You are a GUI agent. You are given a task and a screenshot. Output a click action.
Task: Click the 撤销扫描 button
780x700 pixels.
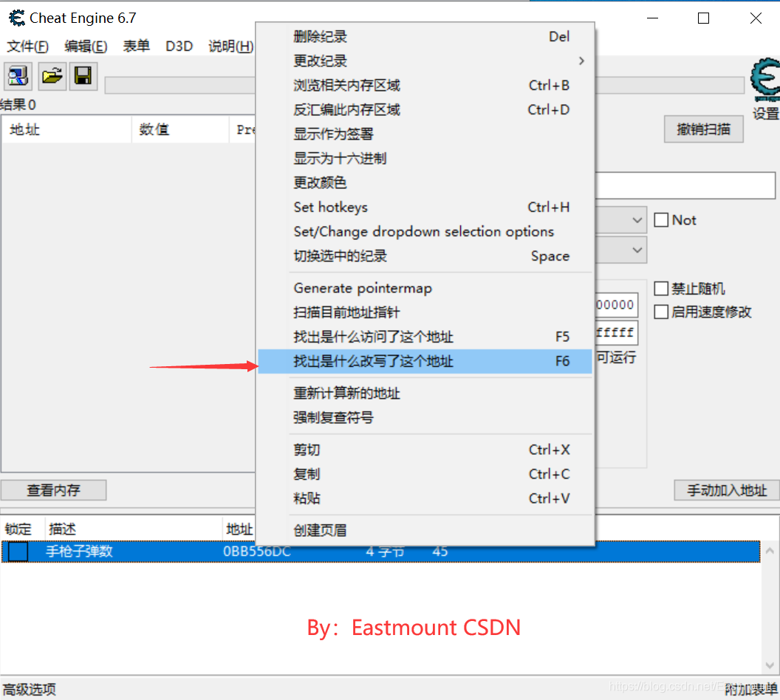tap(703, 129)
